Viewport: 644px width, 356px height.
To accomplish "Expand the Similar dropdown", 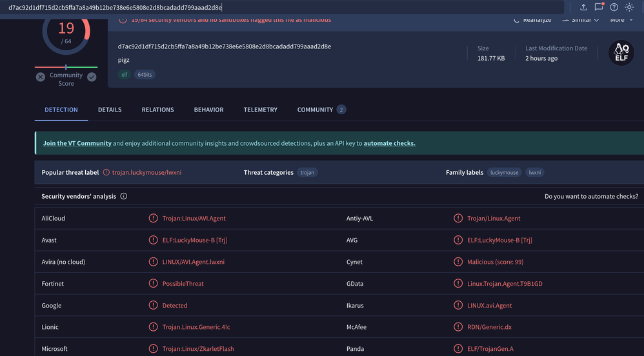I will 580,20.
